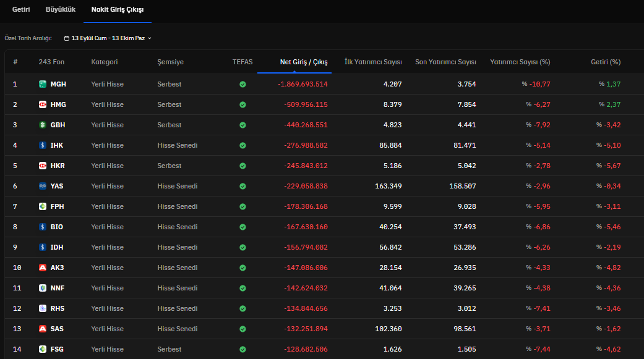The width and height of the screenshot is (644, 359).
Task: Click the Özel Tarih Aralığı label
Action: (x=28, y=38)
